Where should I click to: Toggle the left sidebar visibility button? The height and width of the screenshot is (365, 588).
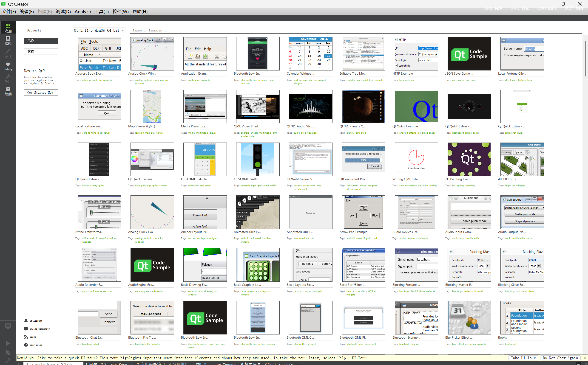click(19, 364)
